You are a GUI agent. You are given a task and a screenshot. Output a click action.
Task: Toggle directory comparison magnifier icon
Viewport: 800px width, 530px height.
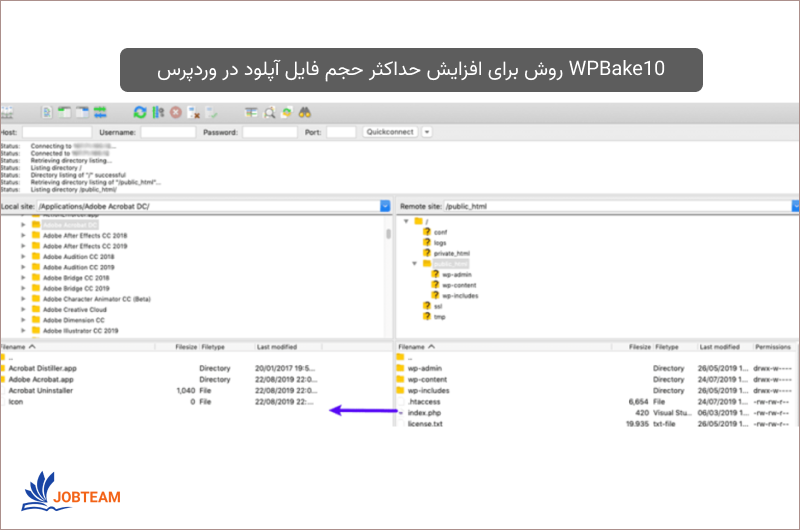(269, 113)
